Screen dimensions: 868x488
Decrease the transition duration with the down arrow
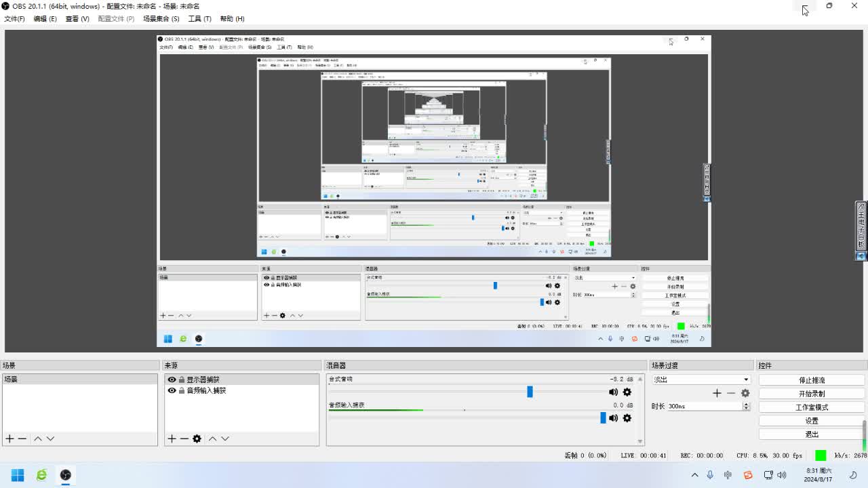pyautogui.click(x=747, y=409)
